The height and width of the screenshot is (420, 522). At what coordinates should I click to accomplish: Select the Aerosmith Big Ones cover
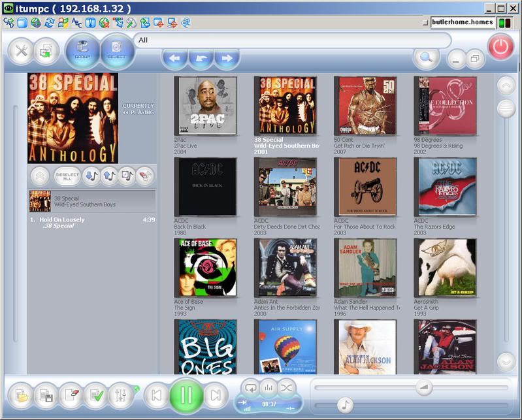click(205, 347)
